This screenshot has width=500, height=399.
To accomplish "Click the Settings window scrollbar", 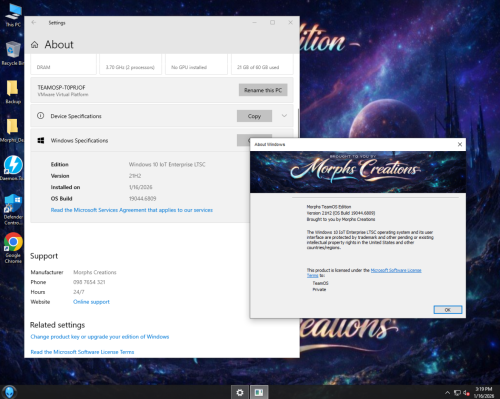I will (298, 123).
